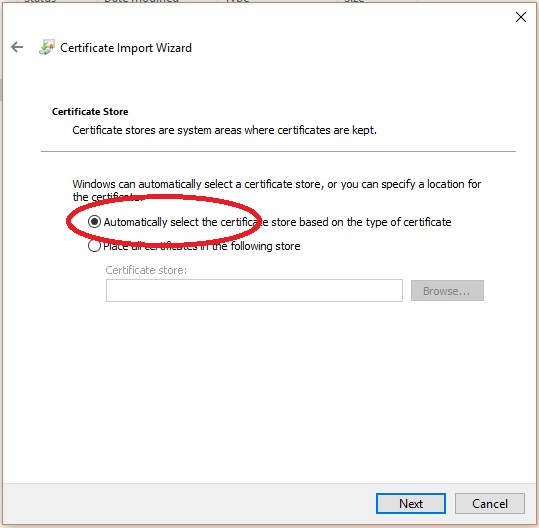Click the Status column header behind dialog
Viewport: 539px width, 528px height.
click(x=40, y=1)
